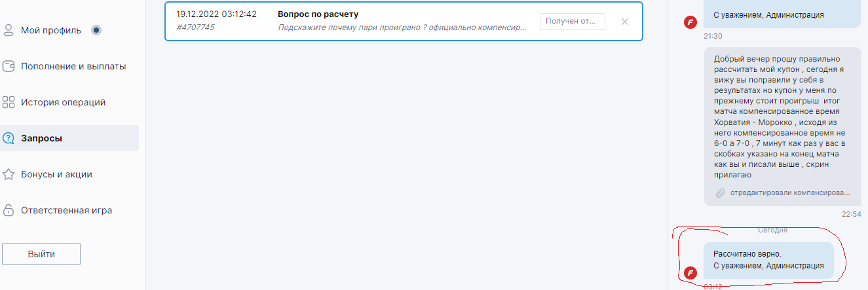Click the Получен от... status field

tap(572, 22)
